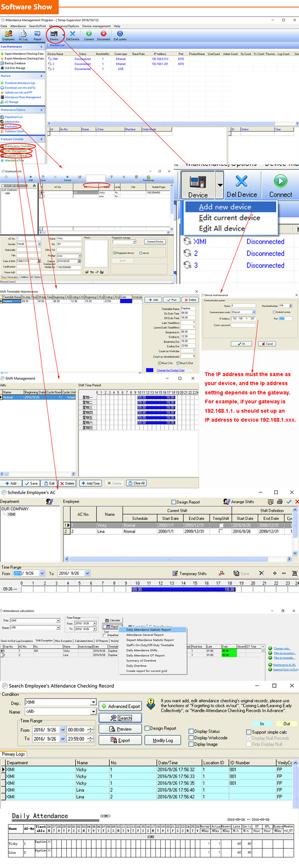Collapse the Data Maintenance sidebar section

point(41,47)
